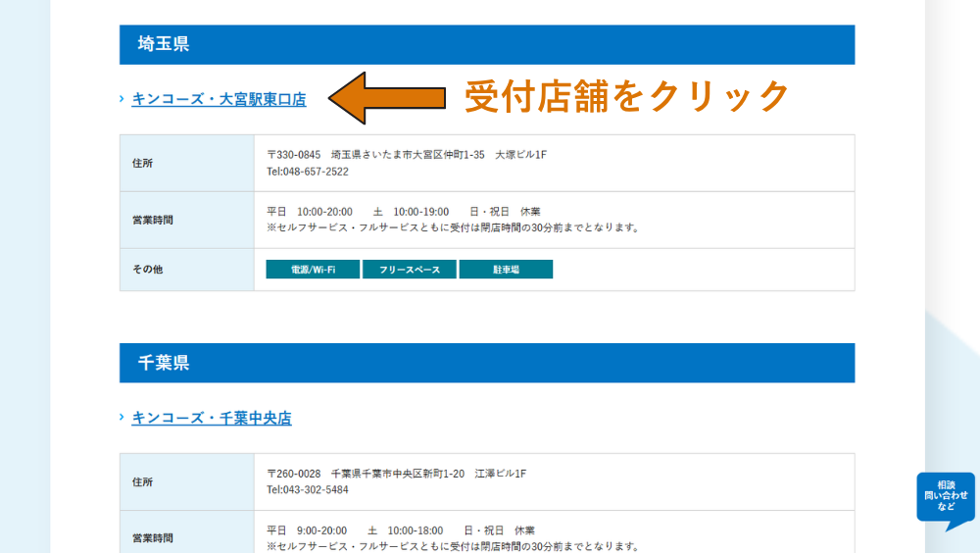Select the Chiba hours 平日 9:00-20:00 line
This screenshot has width=980, height=554.
[401, 530]
